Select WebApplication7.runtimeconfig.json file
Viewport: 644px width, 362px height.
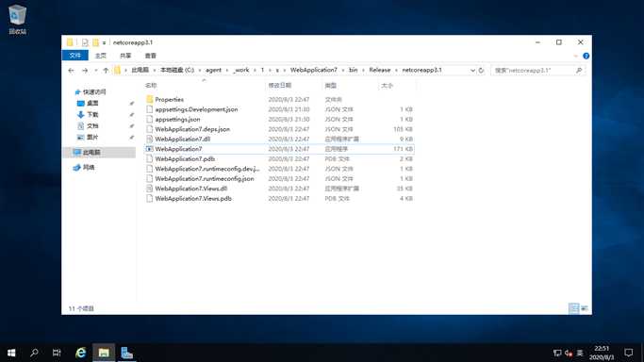pyautogui.click(x=204, y=178)
